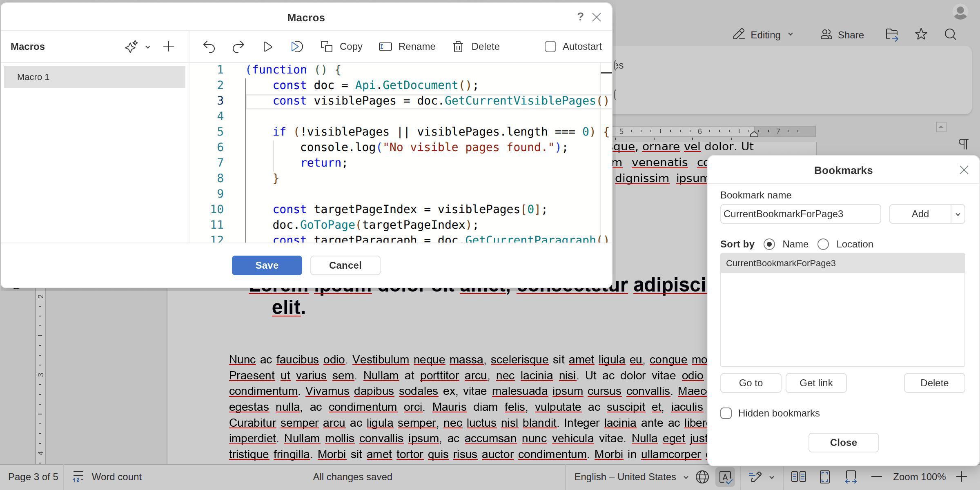Rename the macro via the Rename toolbar item

click(x=407, y=47)
